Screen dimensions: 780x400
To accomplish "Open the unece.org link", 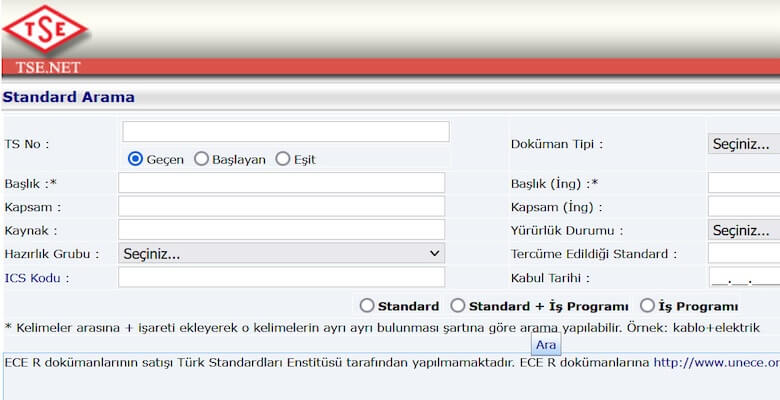I will pos(716,363).
